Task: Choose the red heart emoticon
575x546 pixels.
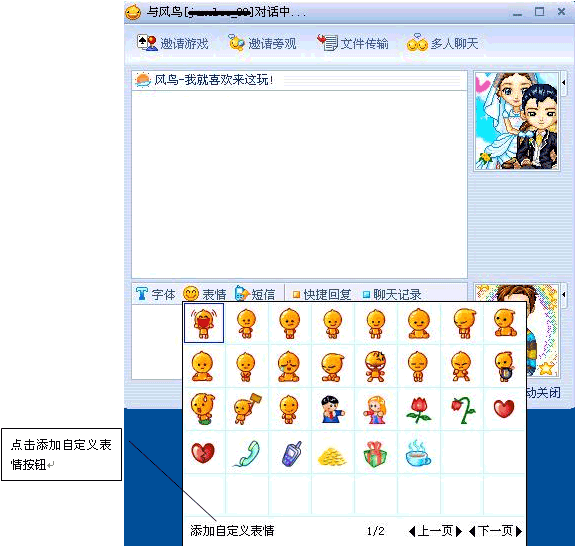Action: coord(504,409)
